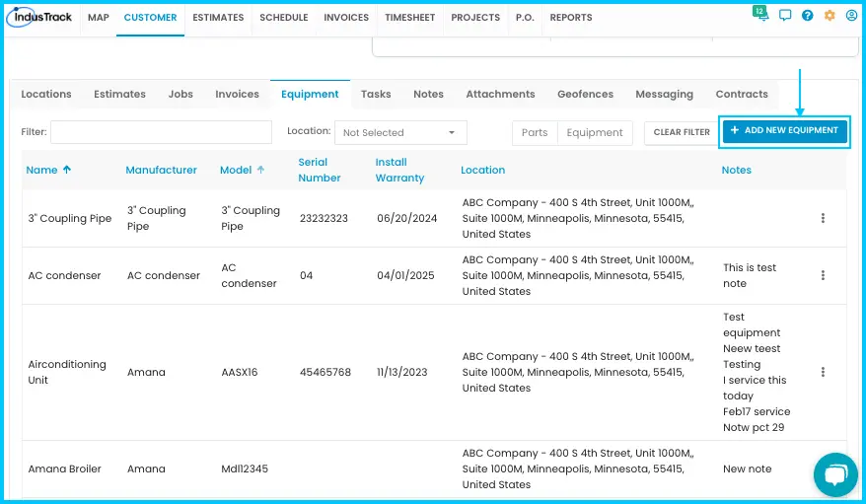Open the user profile icon
The height and width of the screenshot is (504, 866).
(851, 16)
